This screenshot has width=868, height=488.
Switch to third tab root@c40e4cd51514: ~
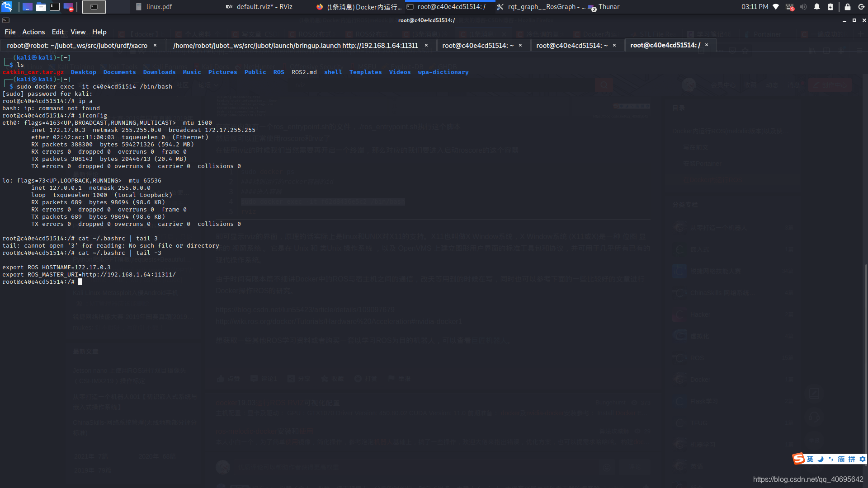(483, 45)
